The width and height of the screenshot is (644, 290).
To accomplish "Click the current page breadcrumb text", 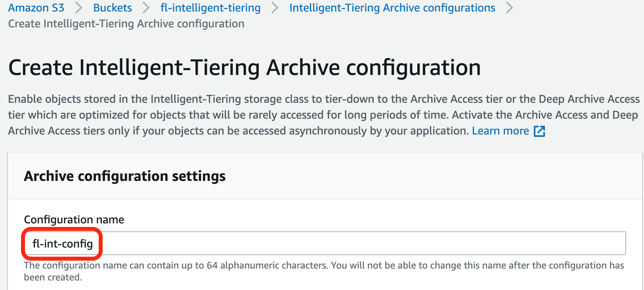I will click(x=126, y=24).
